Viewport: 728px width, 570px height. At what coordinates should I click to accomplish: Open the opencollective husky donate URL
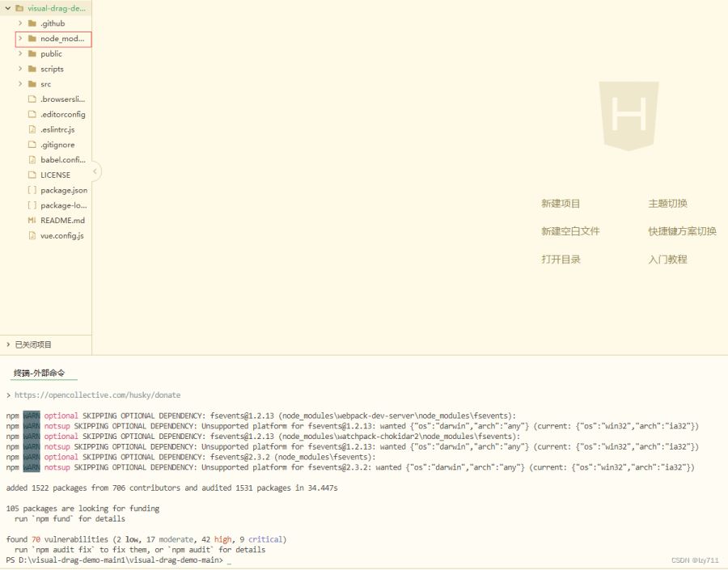(x=97, y=395)
